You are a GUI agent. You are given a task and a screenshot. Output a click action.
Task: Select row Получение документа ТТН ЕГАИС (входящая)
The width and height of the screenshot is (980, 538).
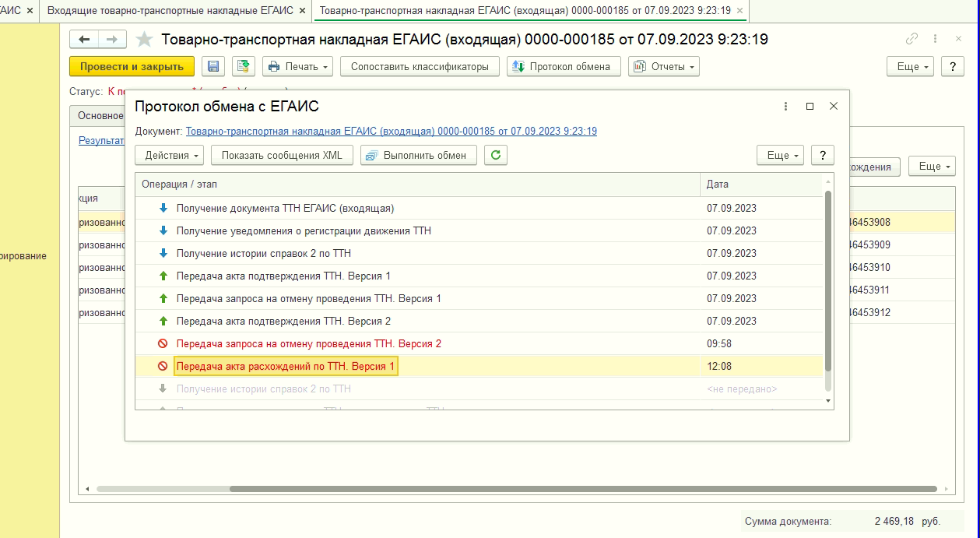pos(479,208)
